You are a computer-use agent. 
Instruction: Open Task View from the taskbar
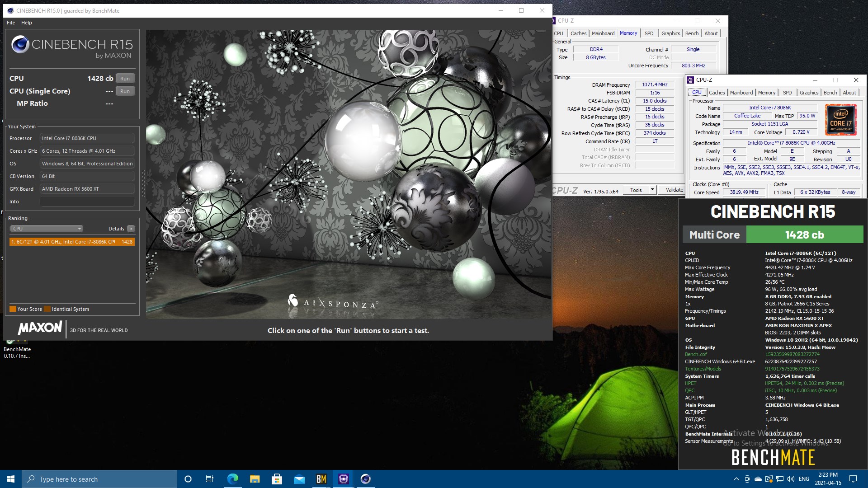210,479
